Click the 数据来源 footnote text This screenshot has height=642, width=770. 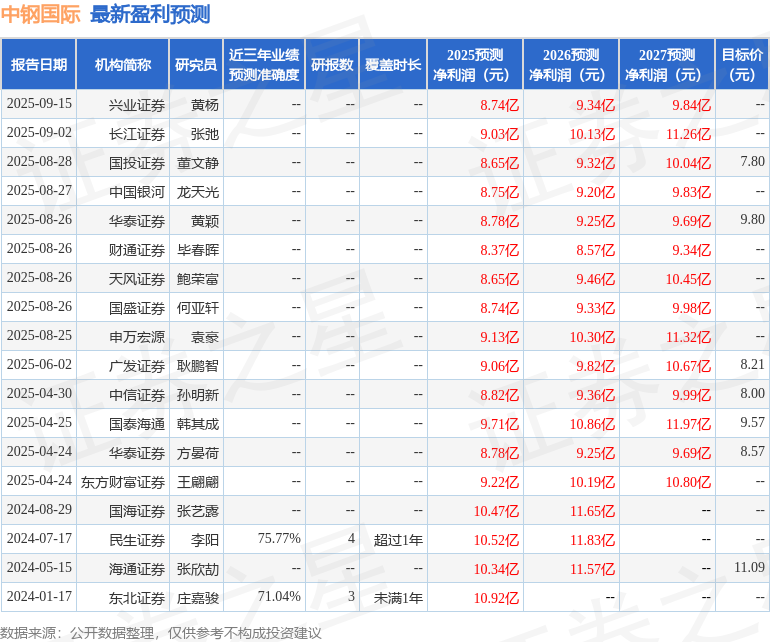click(x=161, y=633)
